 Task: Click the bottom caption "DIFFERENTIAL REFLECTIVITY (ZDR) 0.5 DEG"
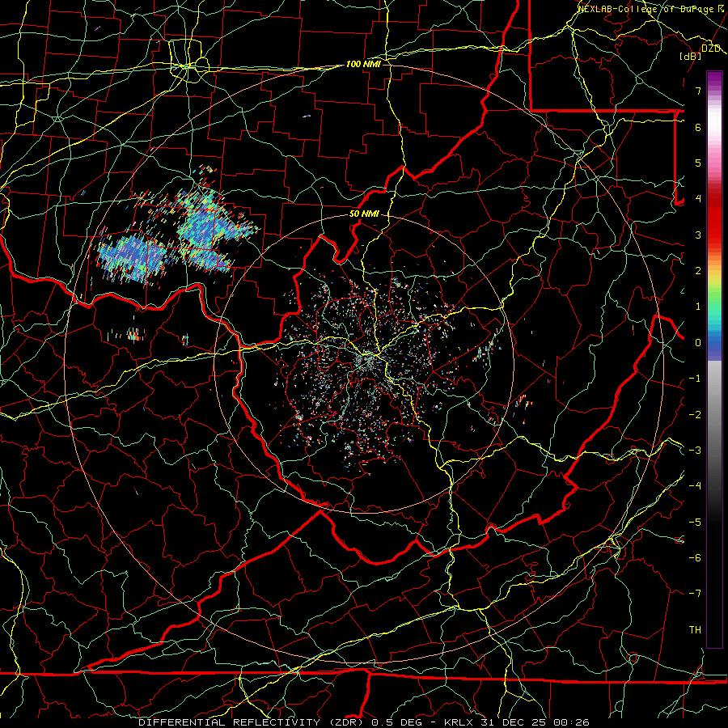click(280, 722)
